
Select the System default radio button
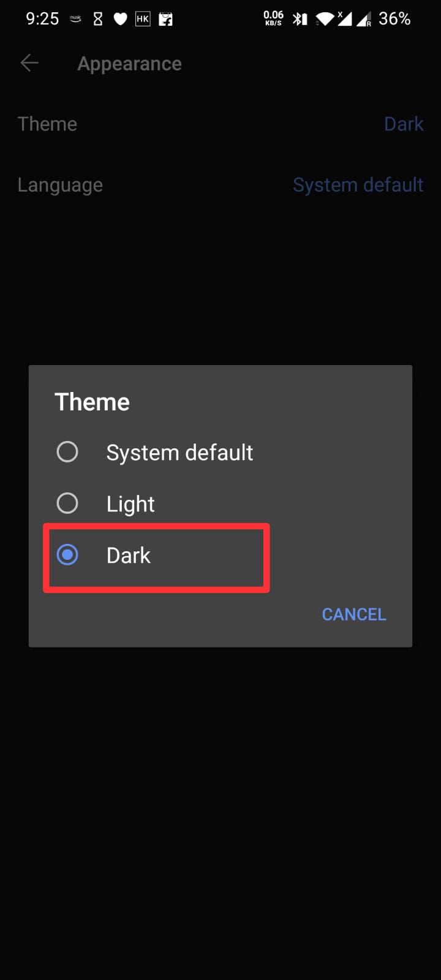tap(67, 452)
